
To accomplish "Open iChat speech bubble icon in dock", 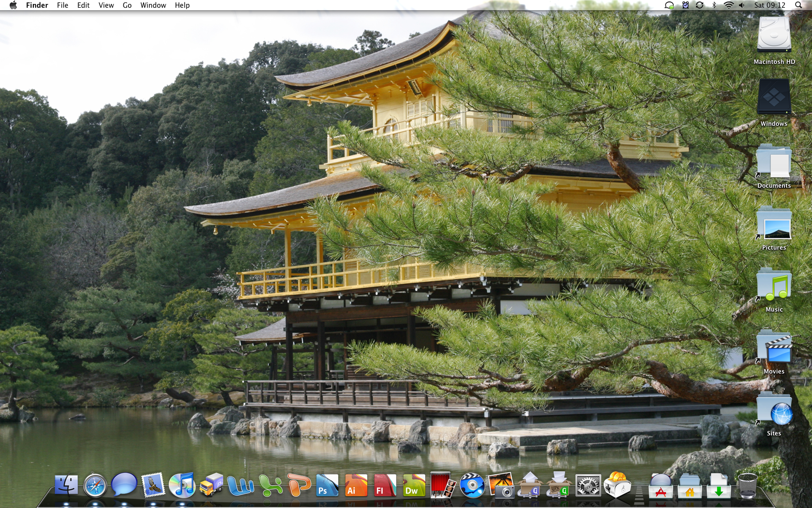I will point(124,484).
